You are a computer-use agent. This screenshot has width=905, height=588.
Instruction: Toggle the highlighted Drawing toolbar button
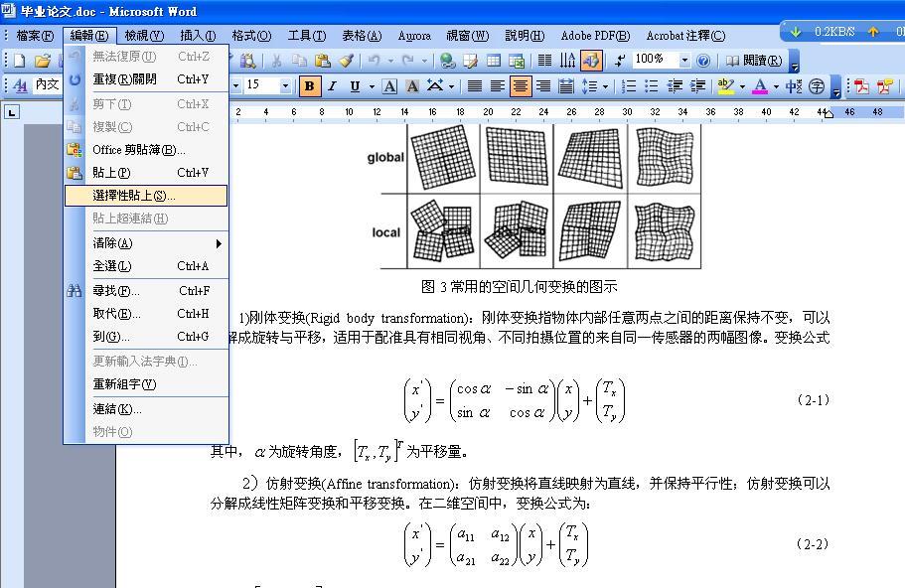coord(591,60)
